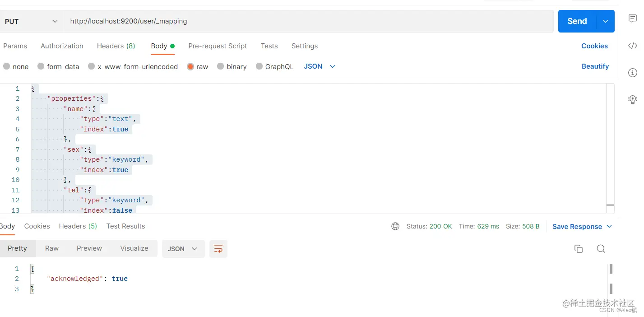Open the code snippet icon
This screenshot has width=644, height=317.
(633, 46)
